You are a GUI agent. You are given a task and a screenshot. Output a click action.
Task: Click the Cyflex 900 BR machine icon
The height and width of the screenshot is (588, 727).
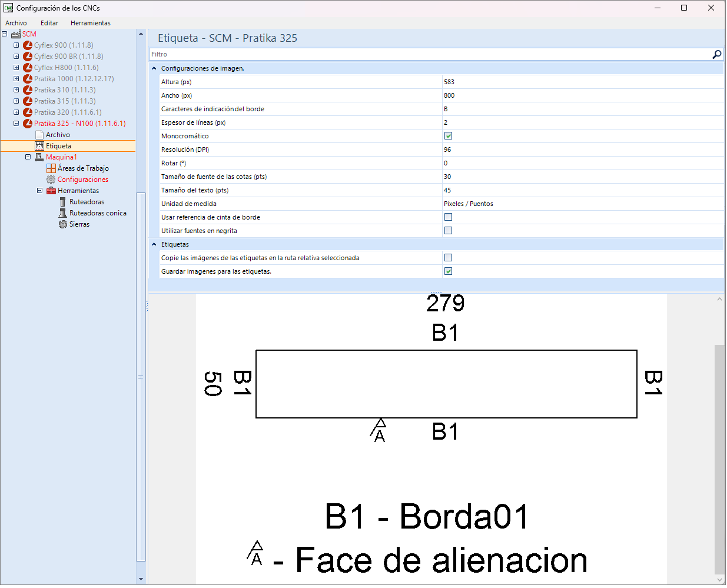28,57
